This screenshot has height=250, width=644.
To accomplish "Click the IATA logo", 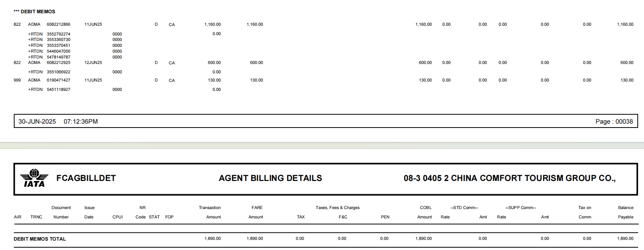I will (34, 179).
